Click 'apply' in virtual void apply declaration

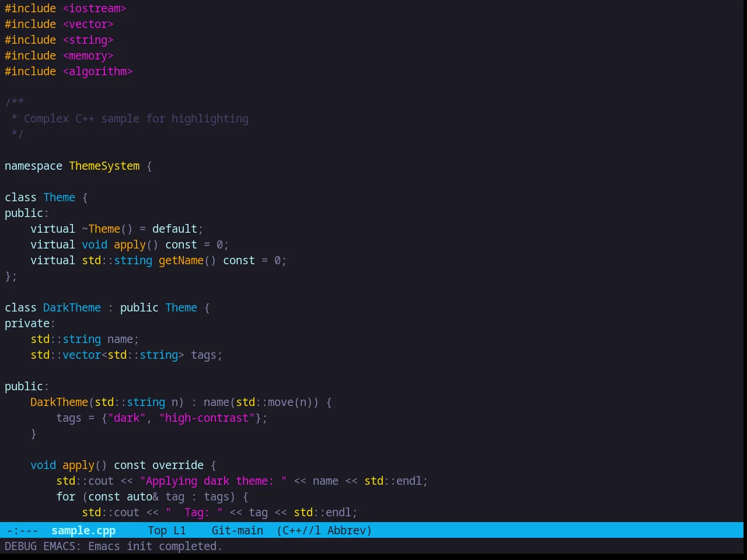(130, 244)
